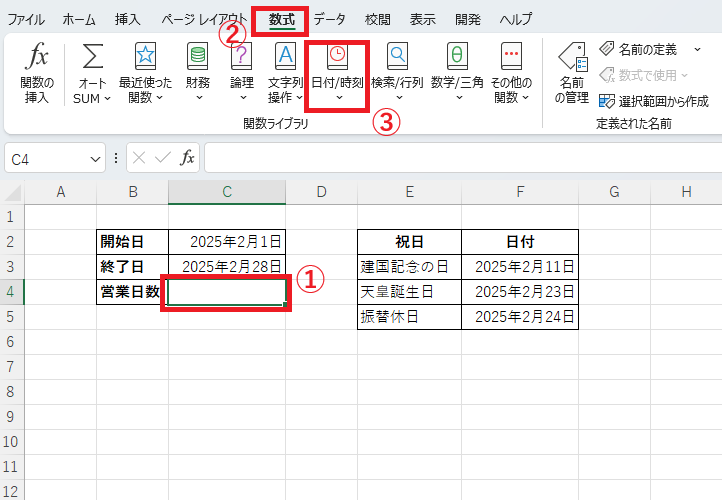Click cell showing 2025年2月24日
The width and height of the screenshot is (722, 500).
pos(520,317)
